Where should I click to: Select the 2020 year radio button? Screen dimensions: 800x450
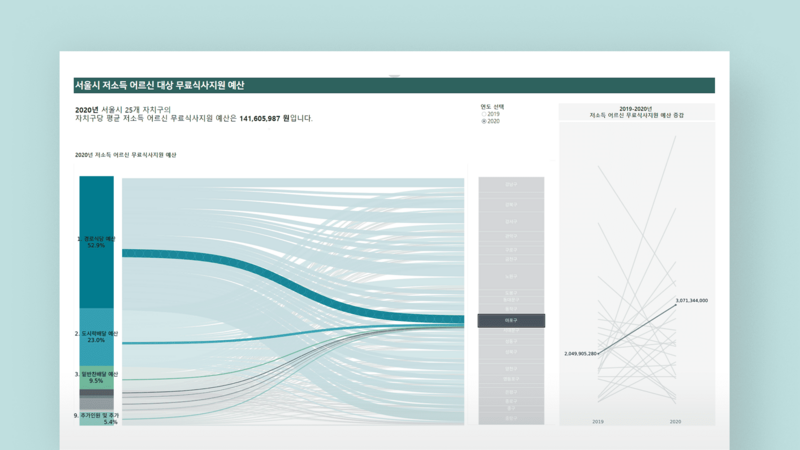tap(484, 121)
